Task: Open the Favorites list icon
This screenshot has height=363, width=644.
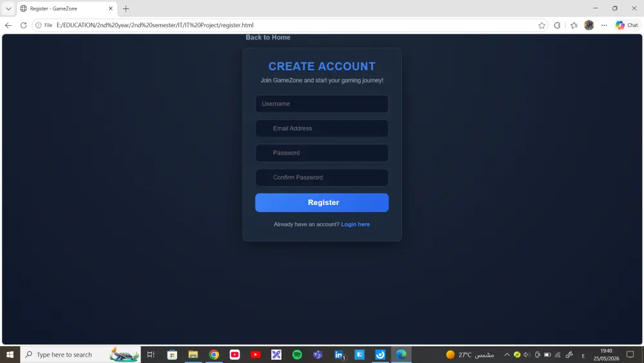Action: 574,25
